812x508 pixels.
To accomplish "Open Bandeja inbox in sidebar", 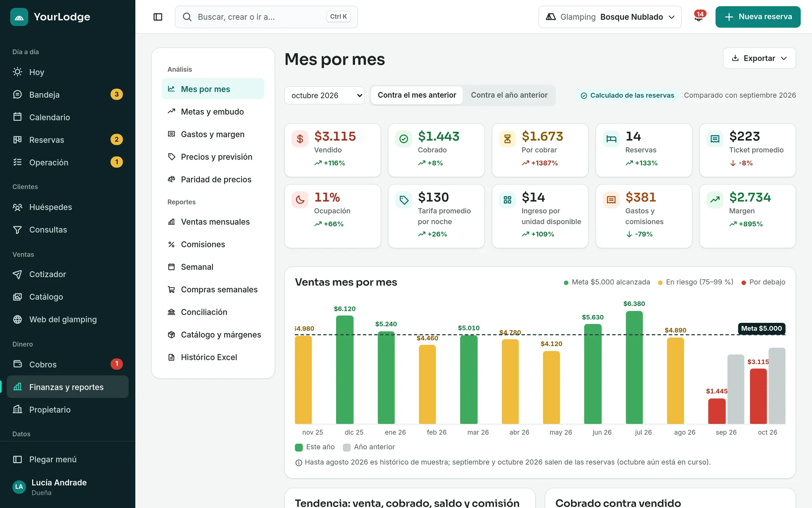I will point(68,94).
